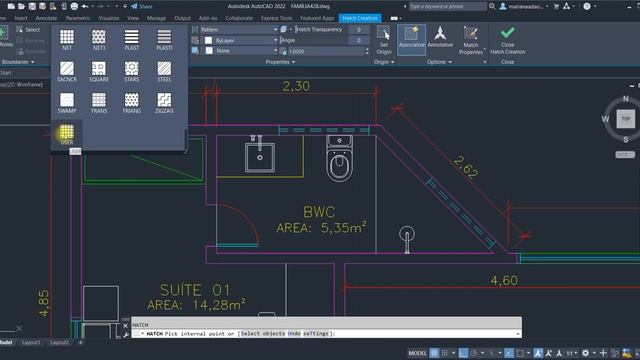640x360 pixels.
Task: Click the Plot printer icon in quick access toolbar
Action: tap(74, 6)
